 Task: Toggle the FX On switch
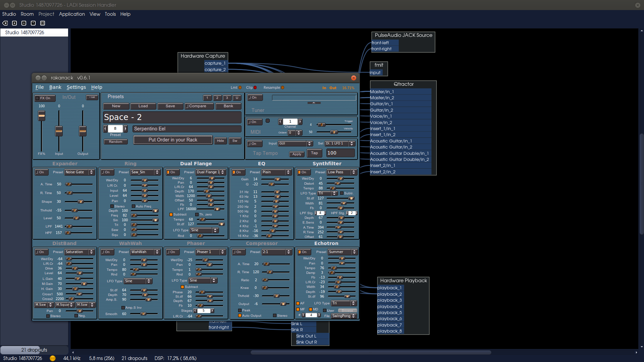tap(45, 98)
